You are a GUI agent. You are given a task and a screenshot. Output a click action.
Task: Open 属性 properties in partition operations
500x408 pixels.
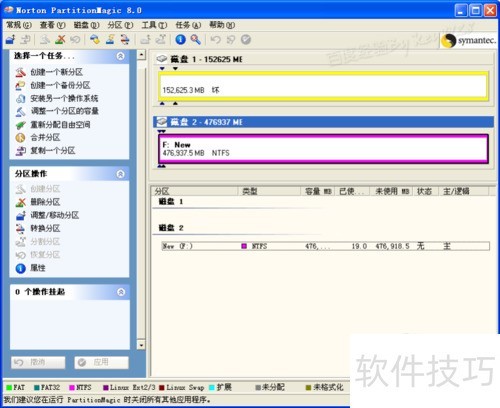click(x=38, y=268)
